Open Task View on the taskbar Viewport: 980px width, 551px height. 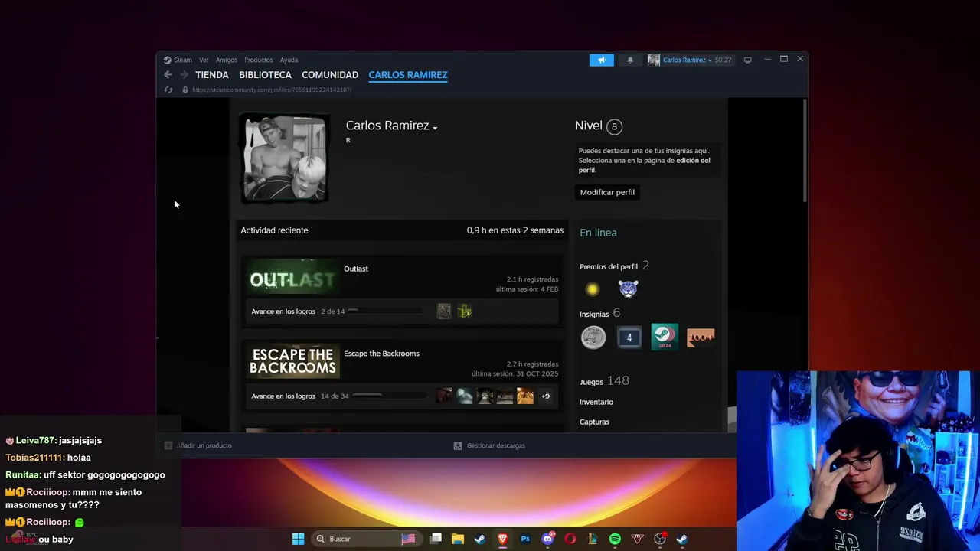(x=436, y=539)
